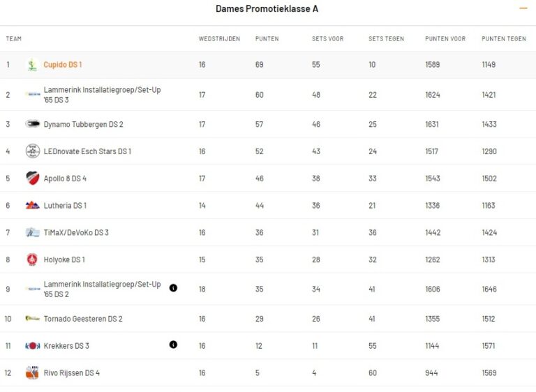Image resolution: width=536 pixels, height=392 pixels.
Task: Click the Wedstrijden column header
Action: 219,39
